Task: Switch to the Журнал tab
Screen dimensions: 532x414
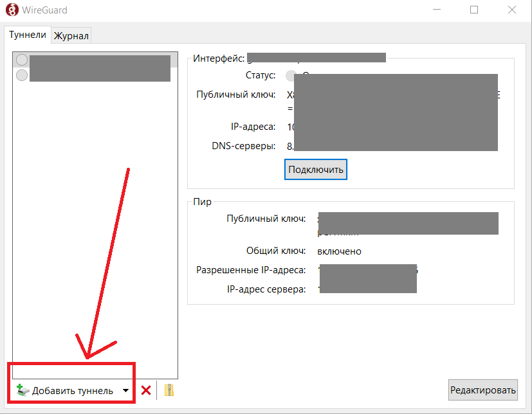Action: pos(71,36)
